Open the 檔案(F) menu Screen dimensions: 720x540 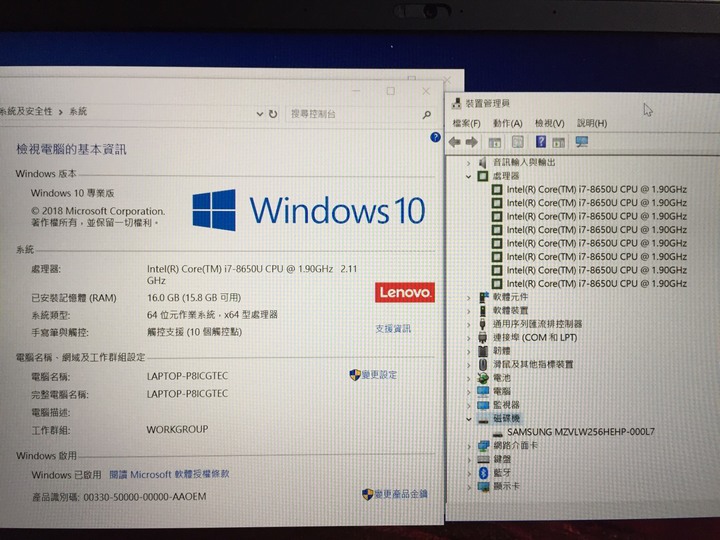click(467, 124)
